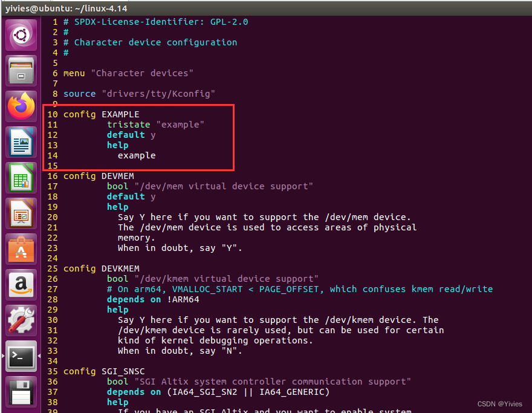Click line number 25 in the gutter
The image size is (532, 413).
pyautogui.click(x=53, y=268)
